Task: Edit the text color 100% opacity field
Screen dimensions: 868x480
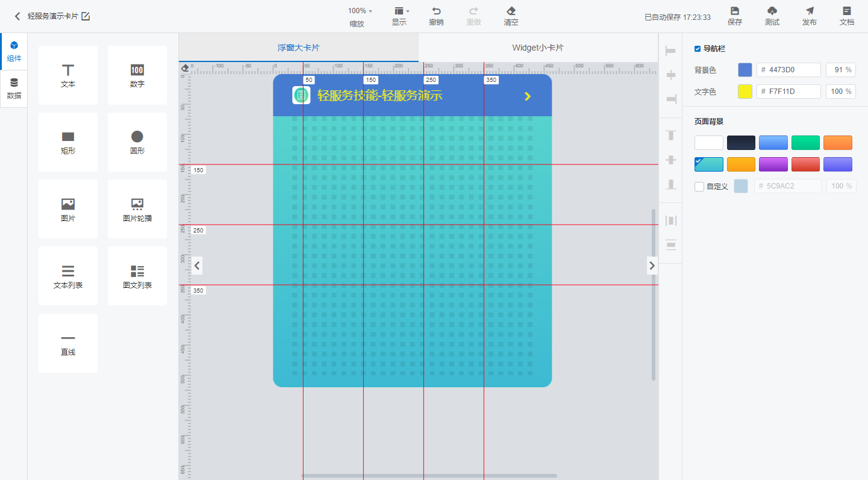Action: [x=841, y=92]
